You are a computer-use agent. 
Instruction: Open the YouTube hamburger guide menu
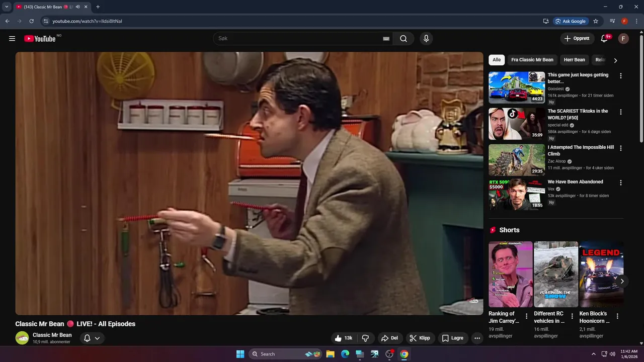tap(12, 39)
